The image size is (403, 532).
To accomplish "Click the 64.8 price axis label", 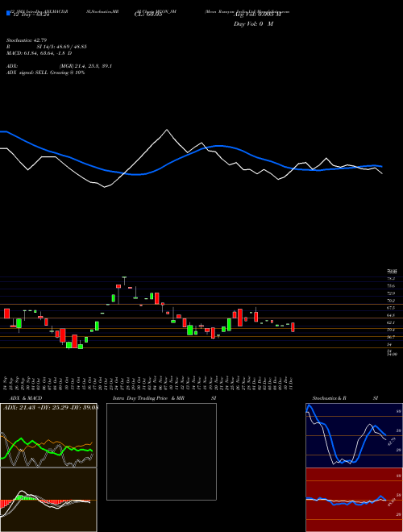I will click(x=391, y=315).
